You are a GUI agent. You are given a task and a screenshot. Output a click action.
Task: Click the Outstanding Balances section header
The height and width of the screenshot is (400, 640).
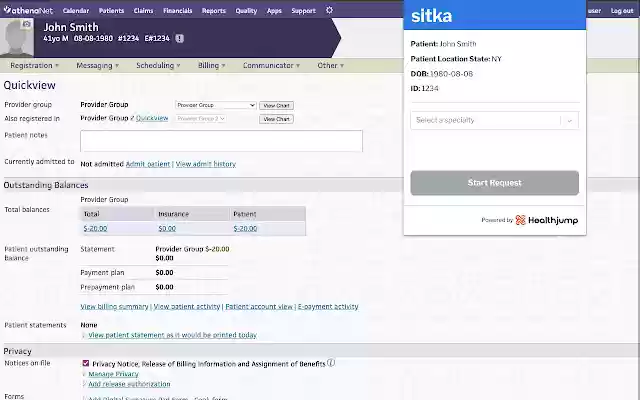[46, 185]
